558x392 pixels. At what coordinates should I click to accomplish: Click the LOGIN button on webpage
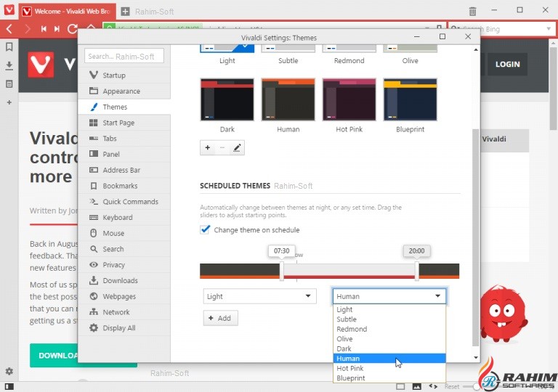(507, 65)
